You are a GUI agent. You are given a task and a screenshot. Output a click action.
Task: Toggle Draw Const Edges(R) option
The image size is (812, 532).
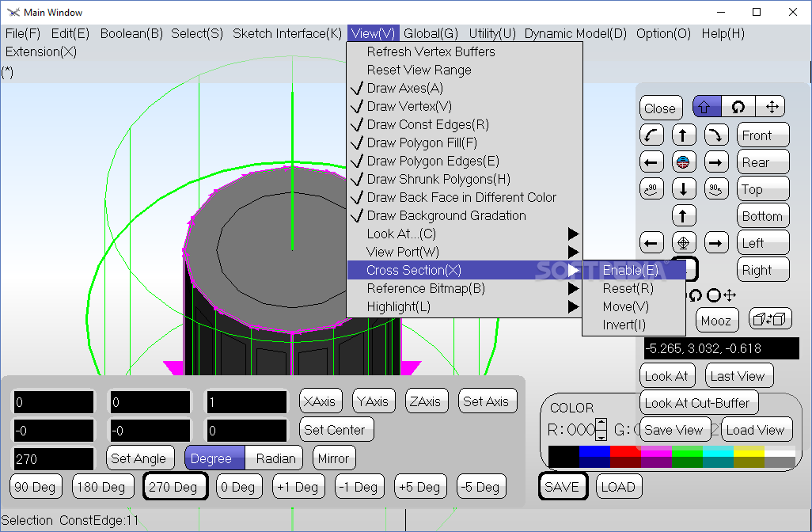point(465,124)
